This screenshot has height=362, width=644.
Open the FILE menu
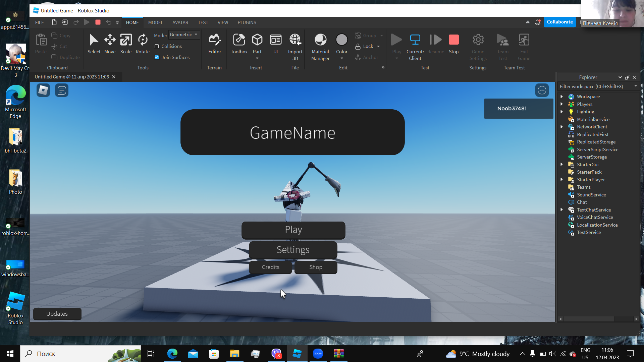click(40, 22)
